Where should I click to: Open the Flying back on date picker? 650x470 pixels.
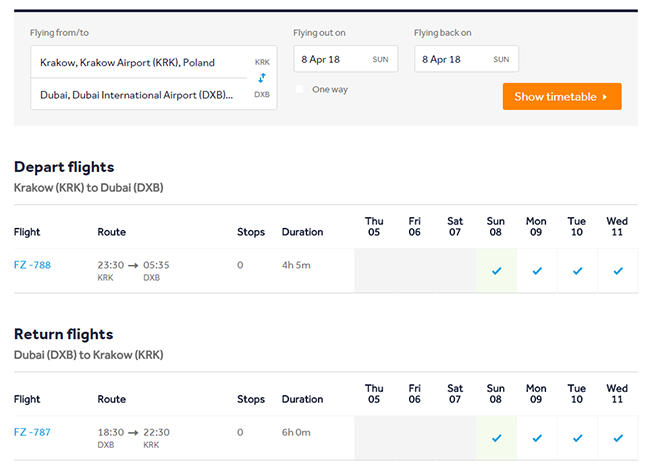pos(466,59)
